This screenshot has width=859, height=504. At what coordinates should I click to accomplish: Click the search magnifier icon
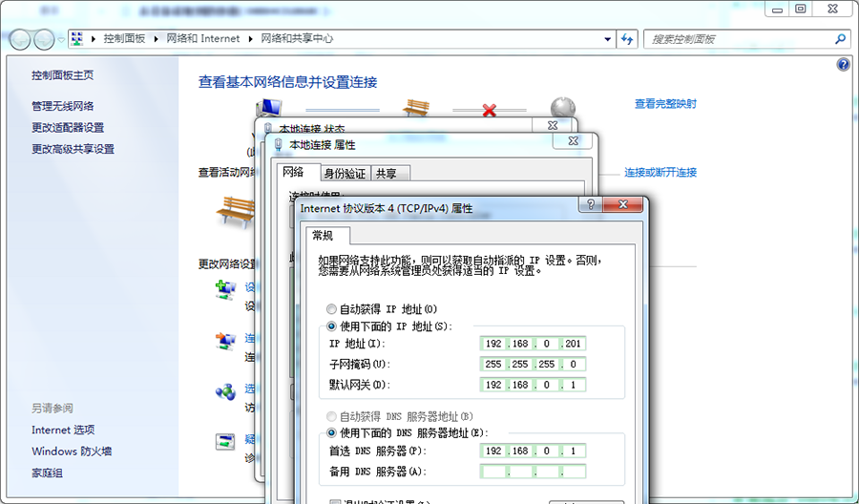pos(840,39)
